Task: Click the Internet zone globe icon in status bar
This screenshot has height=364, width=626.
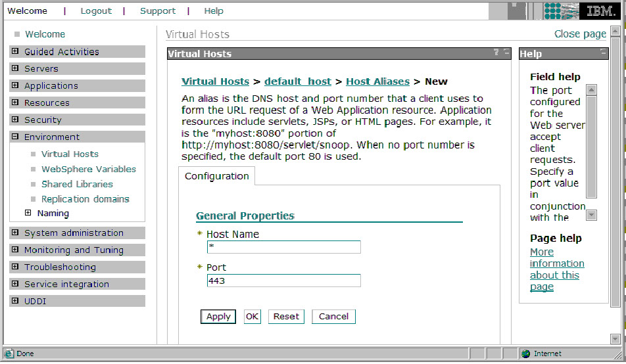Action: (526, 353)
